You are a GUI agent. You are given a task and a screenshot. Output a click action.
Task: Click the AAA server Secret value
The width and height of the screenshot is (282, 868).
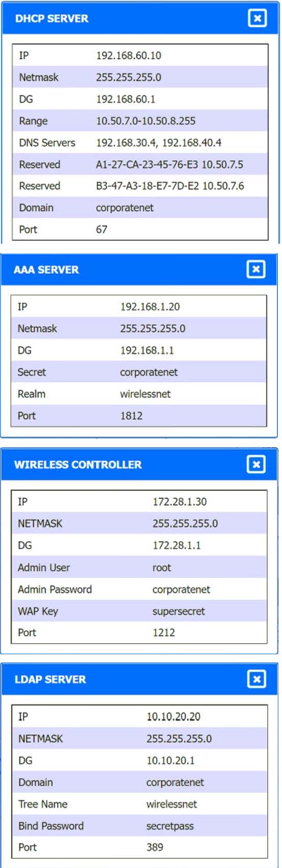tap(149, 372)
